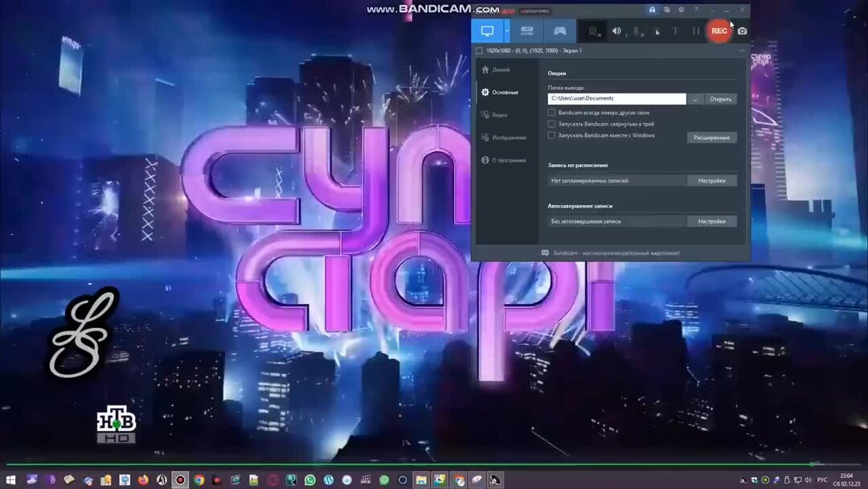Click the USB device tray icon
Image resolution: width=868 pixels, height=489 pixels.
(x=787, y=479)
